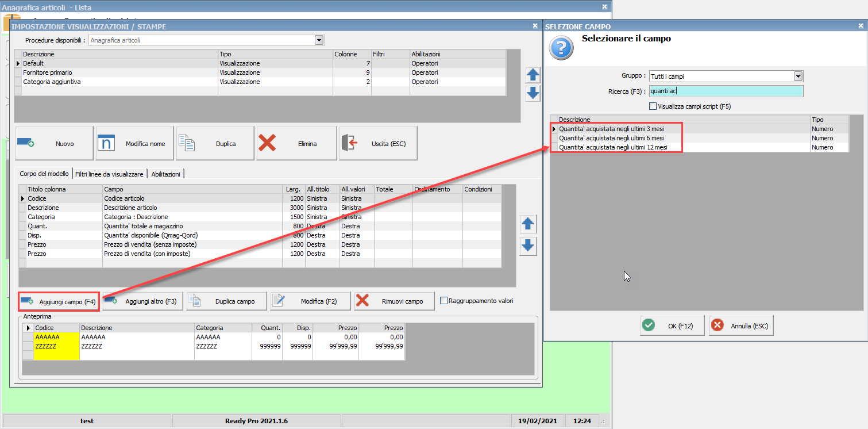Image resolution: width=868 pixels, height=429 pixels.
Task: Select the Descrizione articolo field row
Action: [260, 208]
